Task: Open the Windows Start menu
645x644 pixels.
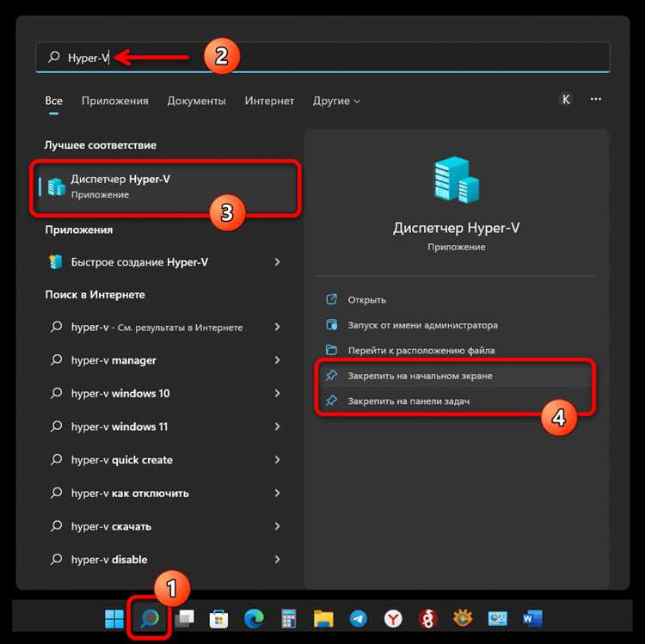Action: pyautogui.click(x=114, y=618)
